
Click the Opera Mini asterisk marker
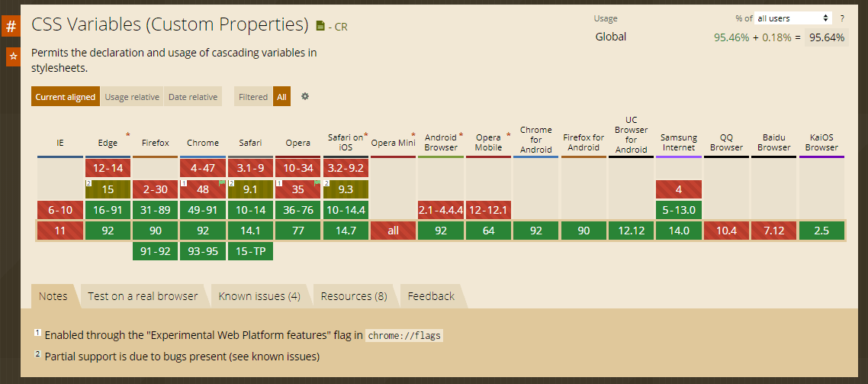[x=413, y=135]
